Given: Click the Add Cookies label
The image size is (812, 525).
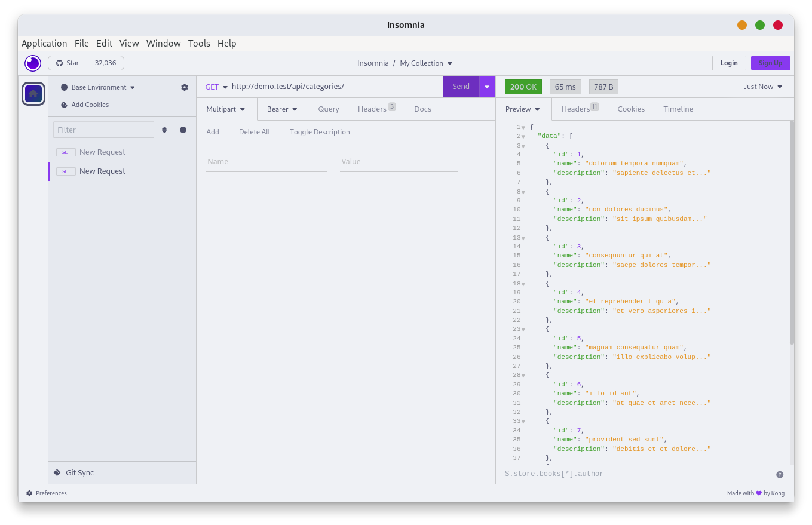Looking at the screenshot, I should pyautogui.click(x=90, y=105).
